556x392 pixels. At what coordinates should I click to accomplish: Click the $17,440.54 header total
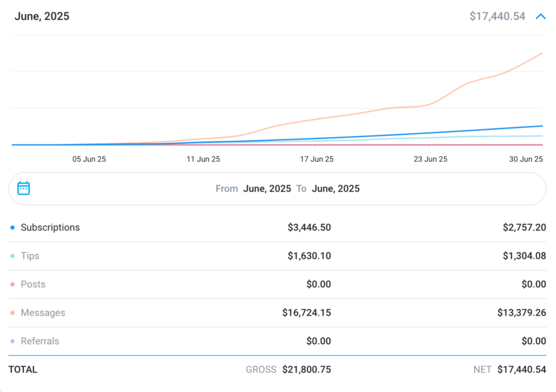click(x=497, y=16)
